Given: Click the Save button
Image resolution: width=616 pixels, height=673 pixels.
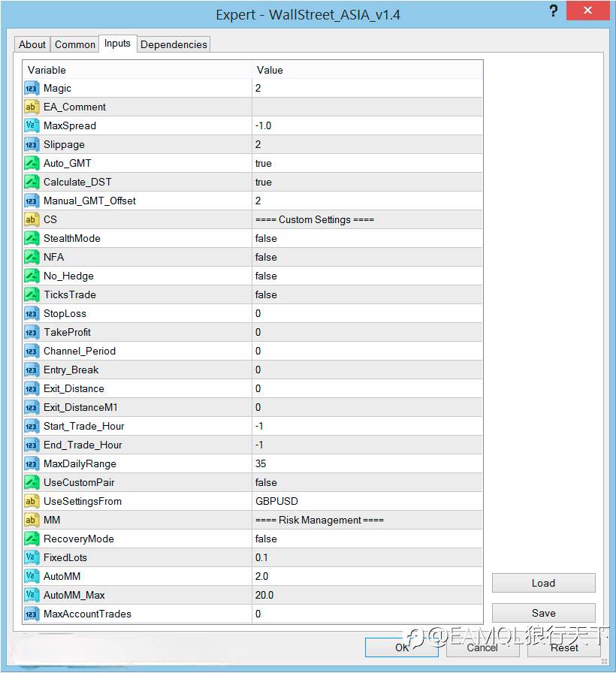Looking at the screenshot, I should pyautogui.click(x=543, y=613).
